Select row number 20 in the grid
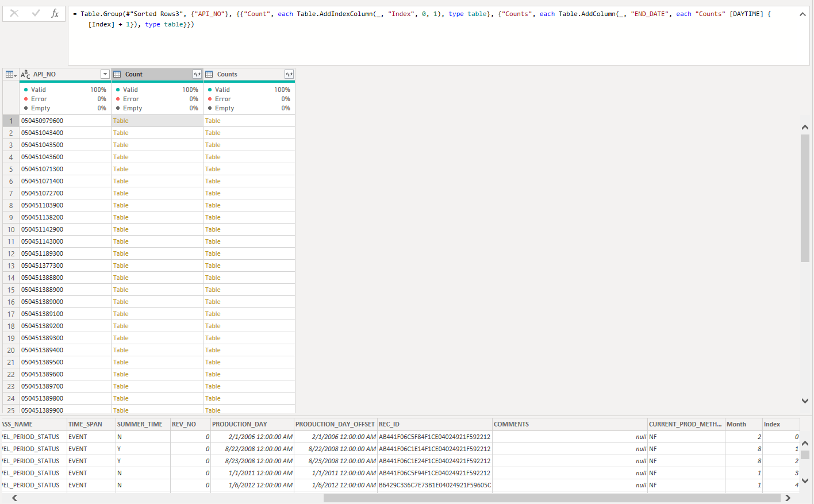Viewport: 814px width, 504px height. 11,350
